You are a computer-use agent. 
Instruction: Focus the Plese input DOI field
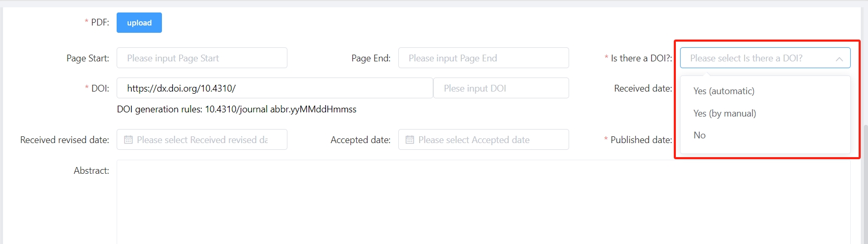pyautogui.click(x=501, y=88)
